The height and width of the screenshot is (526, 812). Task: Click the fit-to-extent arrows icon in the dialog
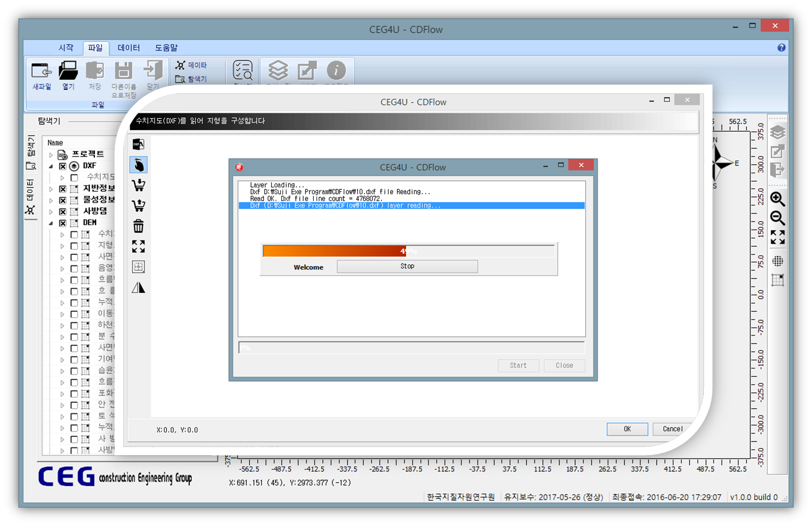[139, 246]
